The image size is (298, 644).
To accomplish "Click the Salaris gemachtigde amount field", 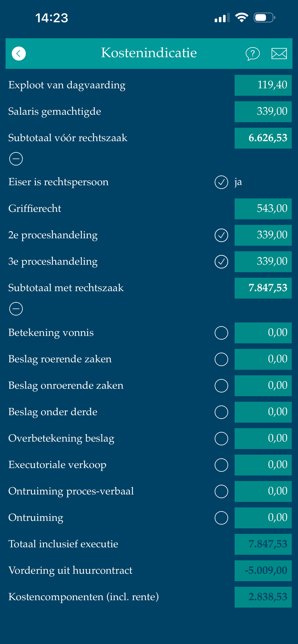I will pos(263,112).
